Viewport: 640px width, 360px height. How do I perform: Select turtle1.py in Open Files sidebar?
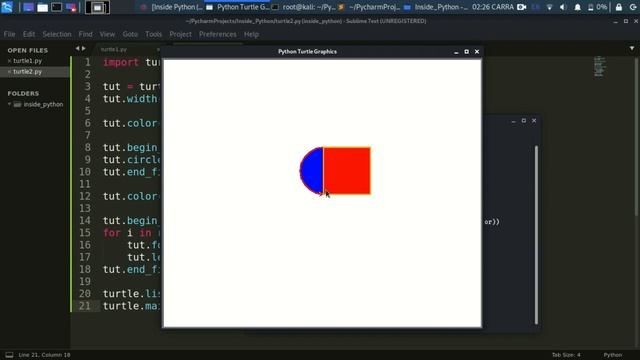(27, 61)
